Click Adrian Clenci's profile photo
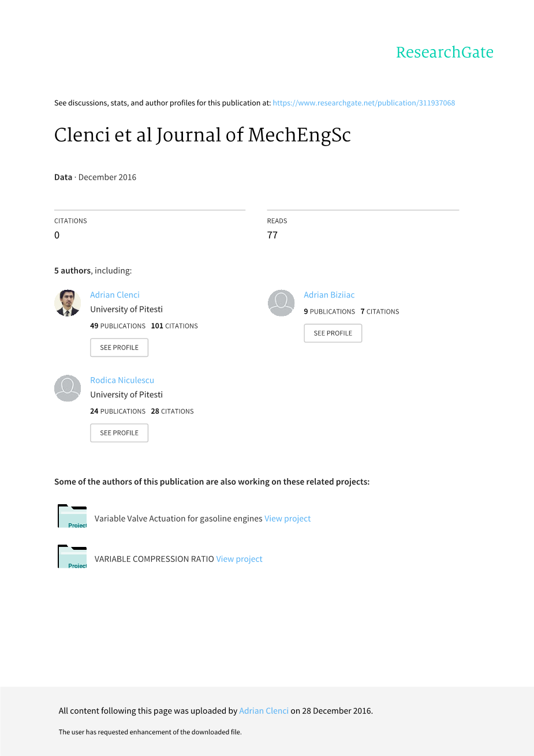Image resolution: width=534 pixels, height=756 pixels. 68,303
